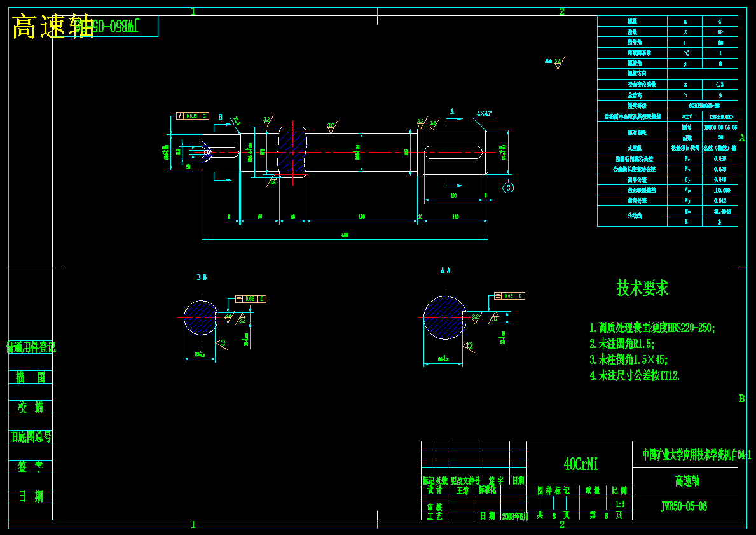Pick the note "3.未注倒角1.5×45;"
Image resolution: width=756 pixels, height=535 pixels.
click(629, 359)
